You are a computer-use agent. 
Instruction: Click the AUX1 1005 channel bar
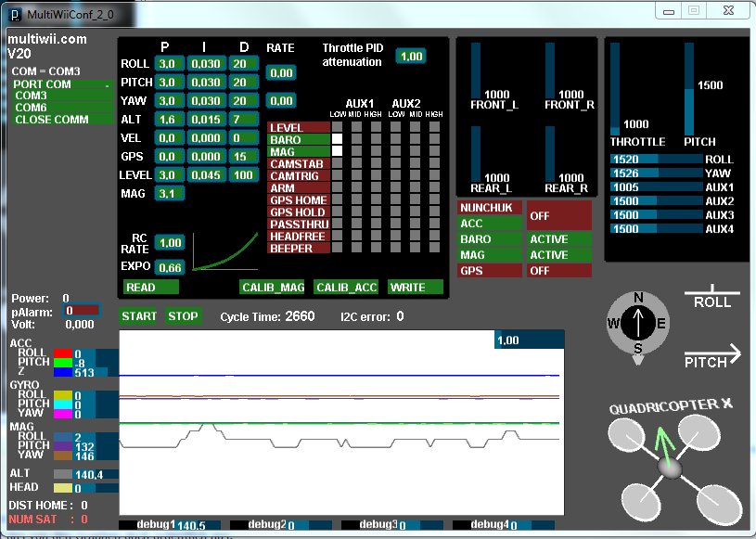(x=656, y=187)
